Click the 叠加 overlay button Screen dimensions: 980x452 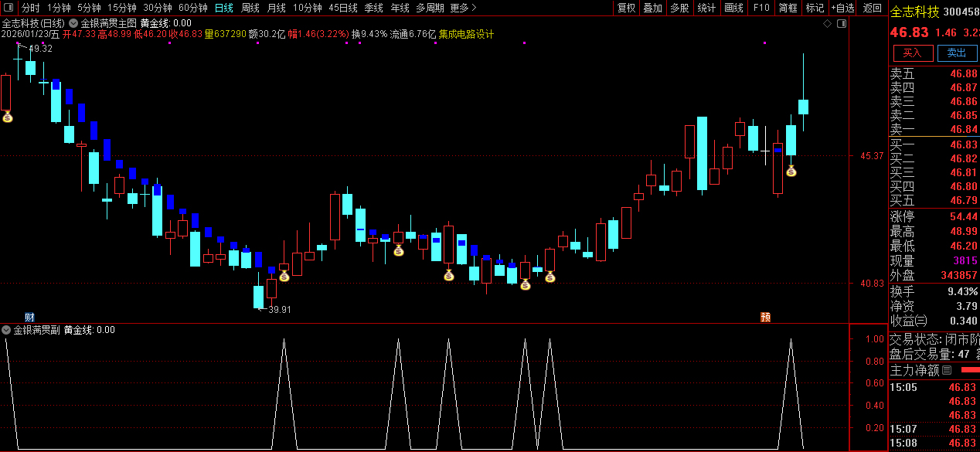[x=652, y=8]
